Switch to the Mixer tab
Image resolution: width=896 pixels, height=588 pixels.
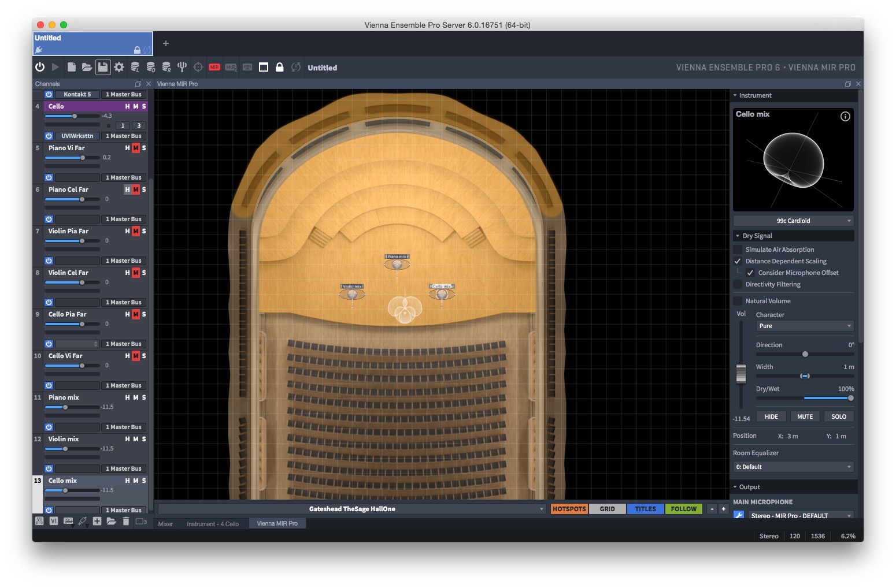tap(166, 524)
